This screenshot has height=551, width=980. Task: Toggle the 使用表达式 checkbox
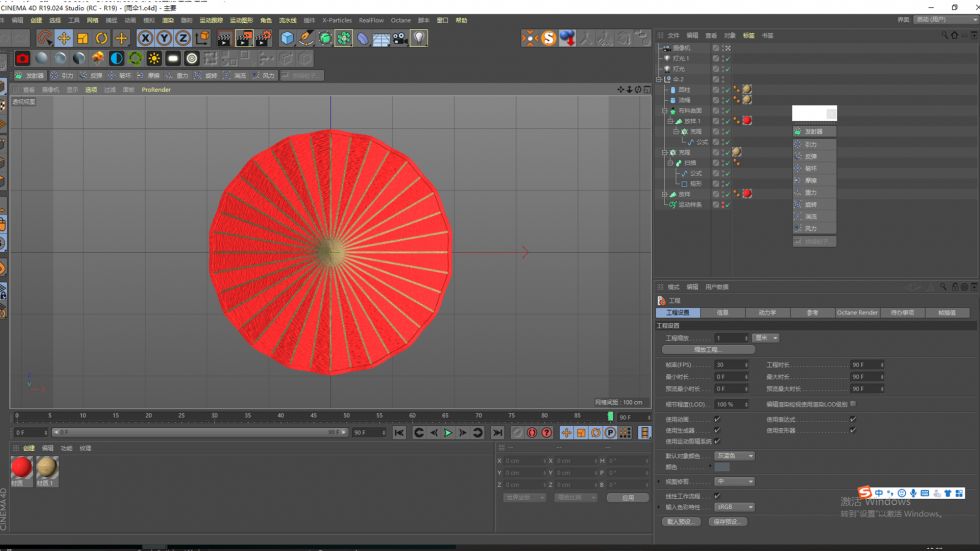pos(852,419)
